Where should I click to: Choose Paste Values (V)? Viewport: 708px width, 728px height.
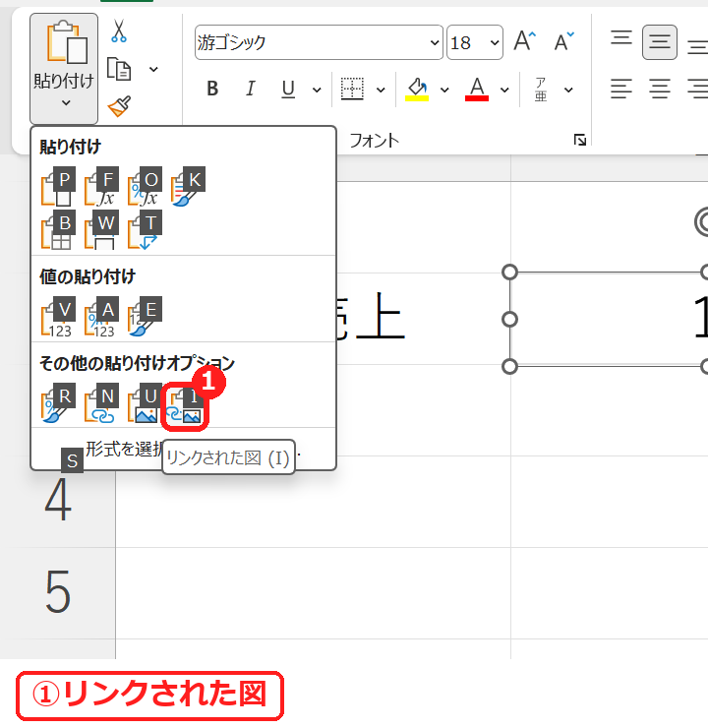pos(58,318)
